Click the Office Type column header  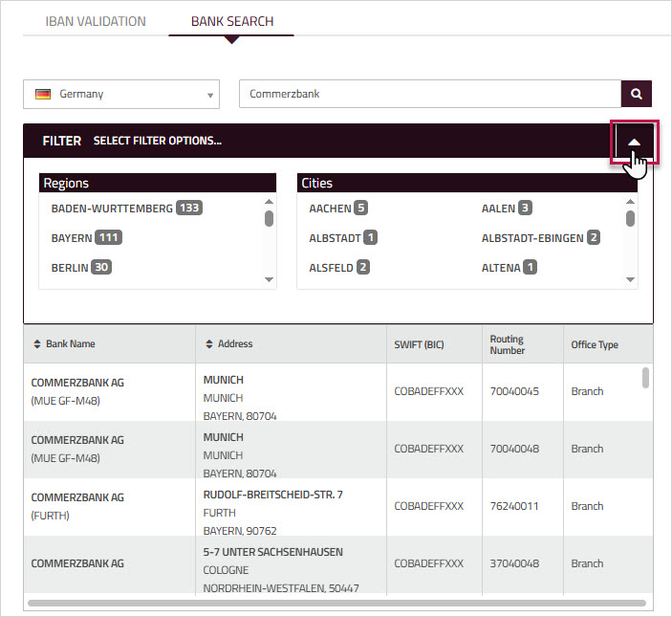point(595,344)
